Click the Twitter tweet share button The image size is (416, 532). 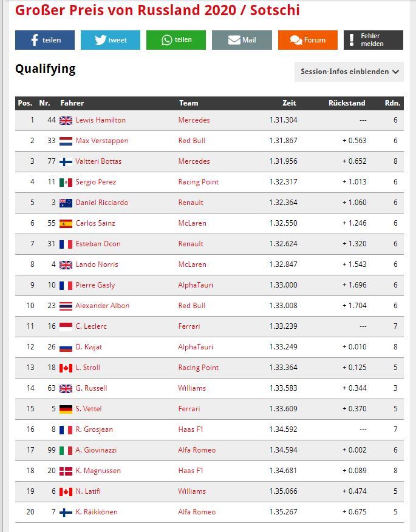111,40
